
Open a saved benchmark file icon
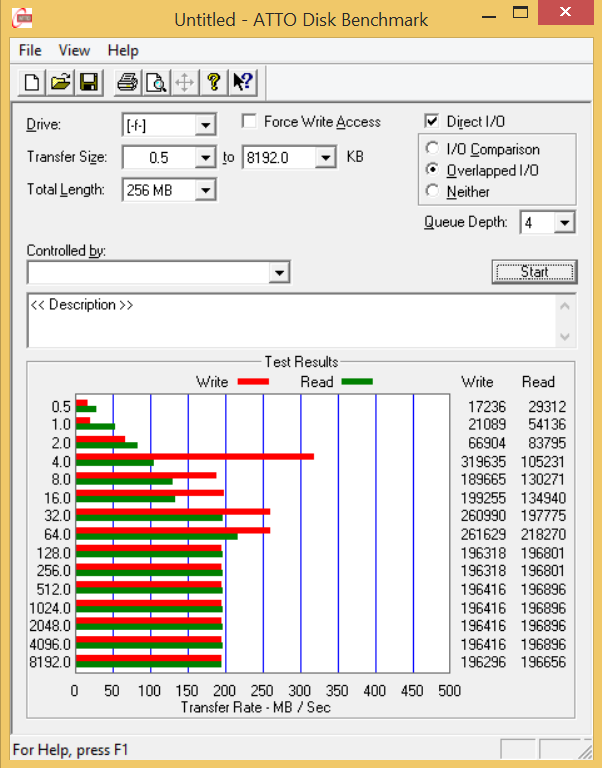(60, 82)
